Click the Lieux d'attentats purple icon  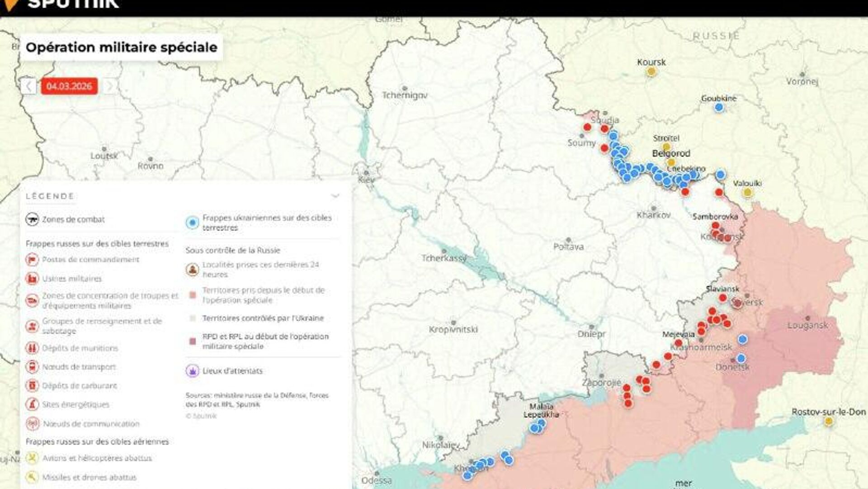pyautogui.click(x=193, y=371)
